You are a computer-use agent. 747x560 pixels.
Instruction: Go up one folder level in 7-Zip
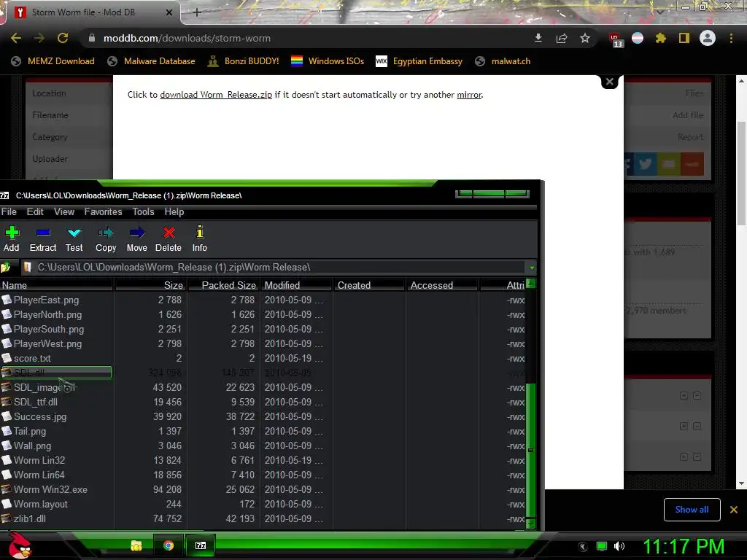tap(6, 267)
